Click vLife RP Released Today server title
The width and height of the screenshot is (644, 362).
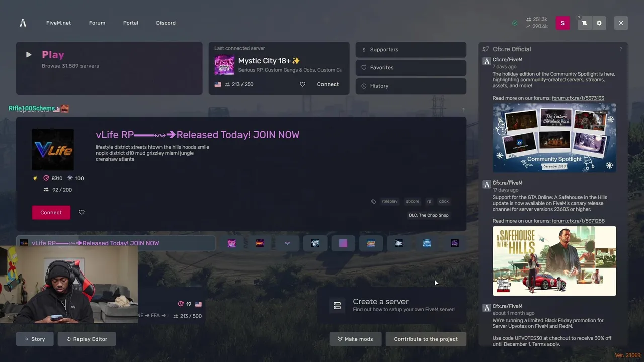tap(197, 135)
